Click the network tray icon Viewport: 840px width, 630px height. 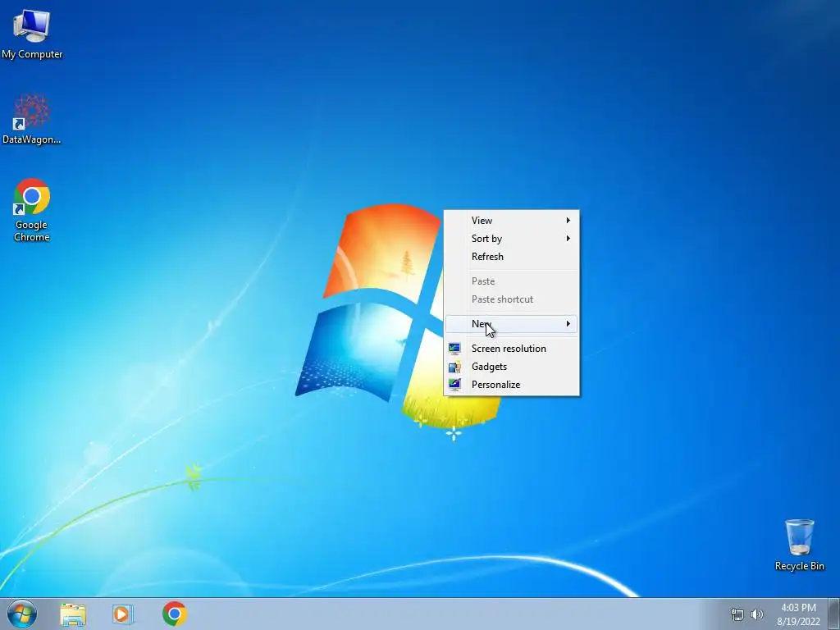(x=737, y=614)
